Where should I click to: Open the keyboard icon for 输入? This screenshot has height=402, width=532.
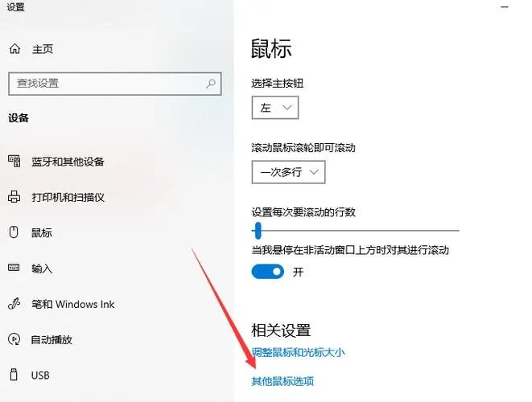(x=14, y=268)
